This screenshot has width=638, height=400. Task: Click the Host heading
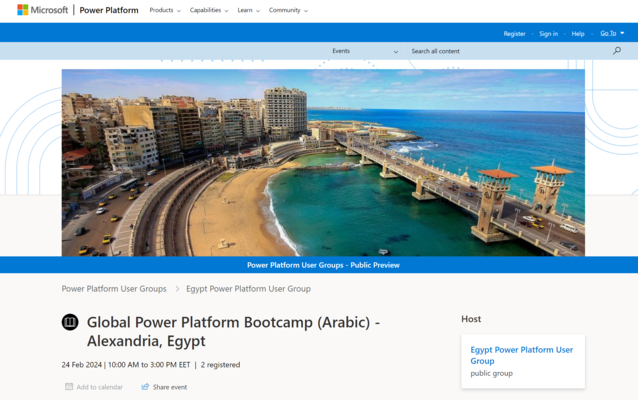pos(471,319)
